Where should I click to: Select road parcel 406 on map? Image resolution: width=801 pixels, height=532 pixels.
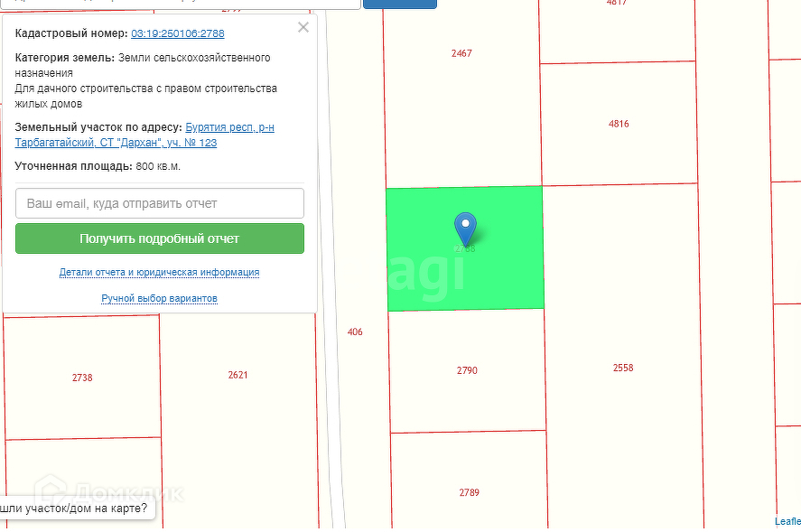click(355, 332)
